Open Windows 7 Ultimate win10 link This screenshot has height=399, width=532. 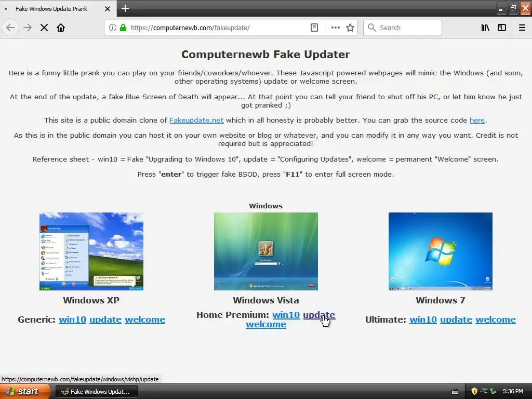click(x=423, y=320)
